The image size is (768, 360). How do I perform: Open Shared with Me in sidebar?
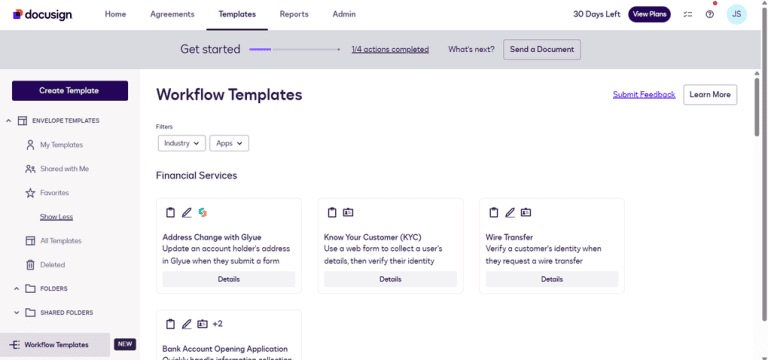click(x=64, y=169)
